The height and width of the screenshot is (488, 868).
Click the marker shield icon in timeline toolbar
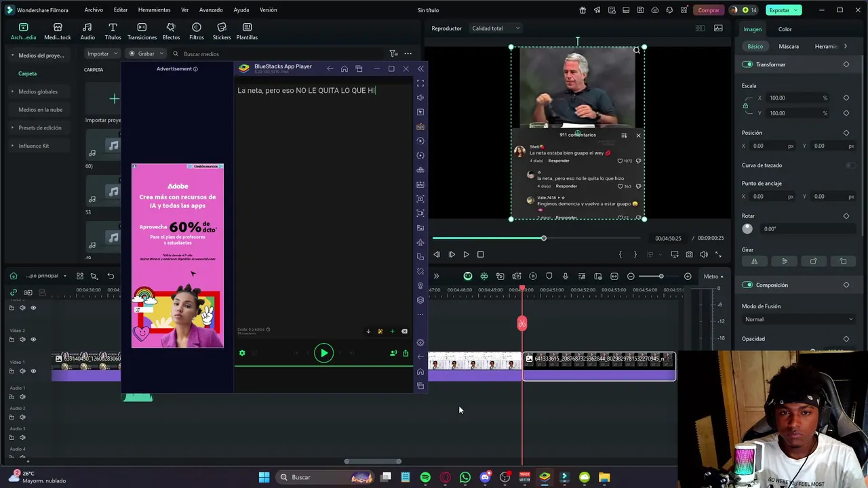pyautogui.click(x=549, y=276)
